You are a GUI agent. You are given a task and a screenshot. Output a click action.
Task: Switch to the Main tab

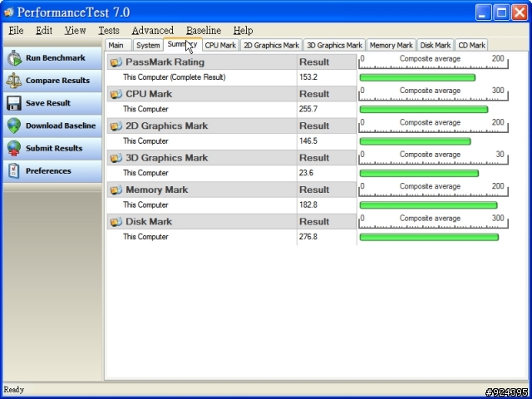[x=118, y=45]
